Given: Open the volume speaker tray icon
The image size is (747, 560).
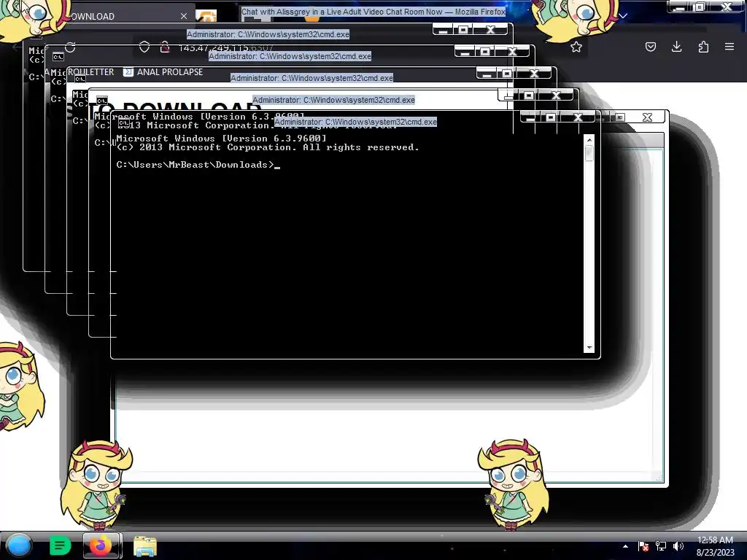Looking at the screenshot, I should point(678,546).
